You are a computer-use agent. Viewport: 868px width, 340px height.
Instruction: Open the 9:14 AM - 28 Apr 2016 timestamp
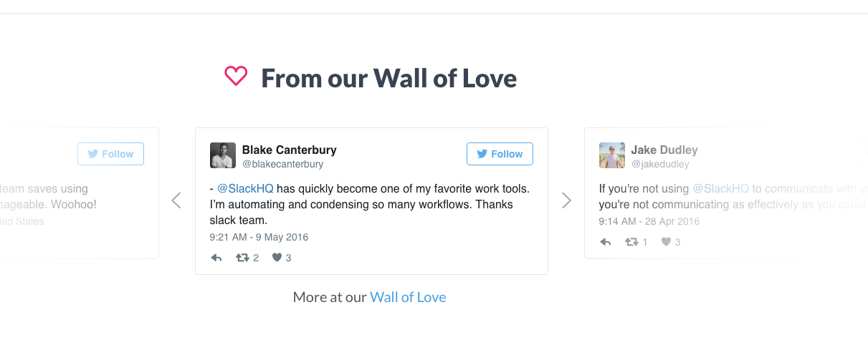click(x=649, y=221)
